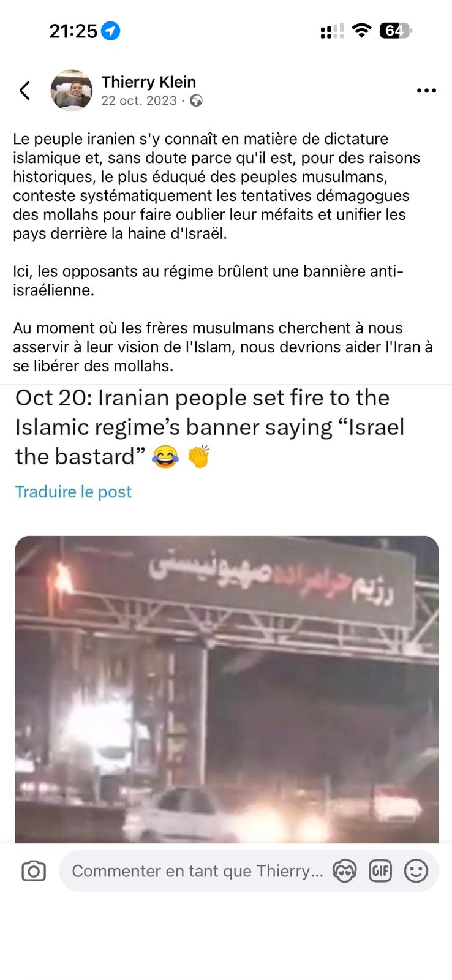Open the three-dot post options menu
This screenshot has height=980, width=452.
coord(426,91)
